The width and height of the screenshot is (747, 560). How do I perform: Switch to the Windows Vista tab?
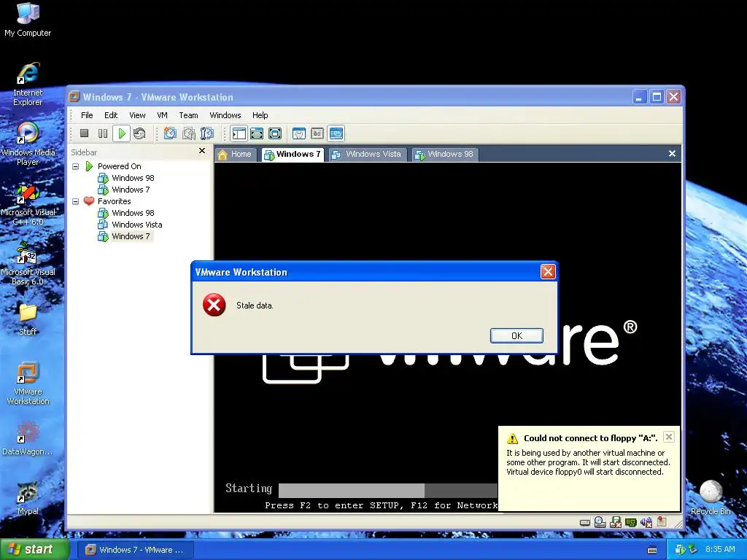point(368,155)
